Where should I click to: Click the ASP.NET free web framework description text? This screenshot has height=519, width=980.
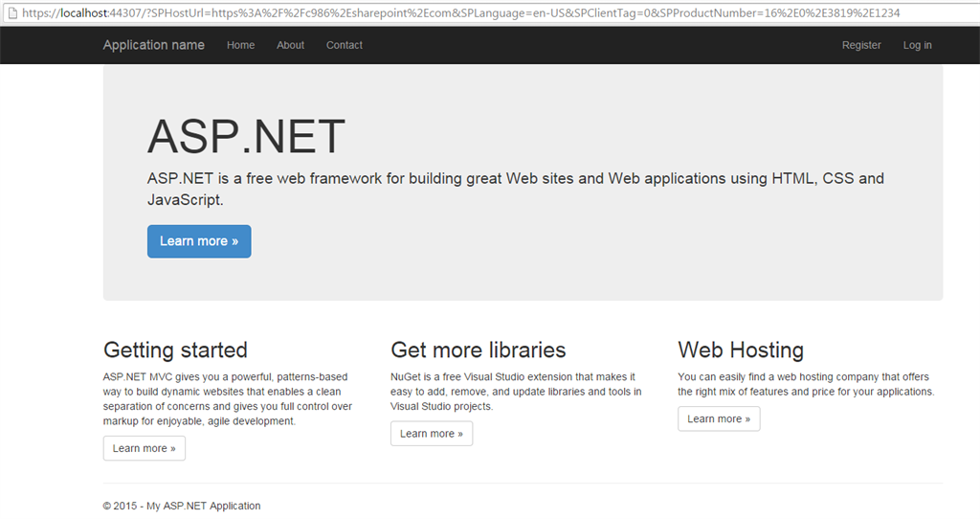click(x=516, y=189)
